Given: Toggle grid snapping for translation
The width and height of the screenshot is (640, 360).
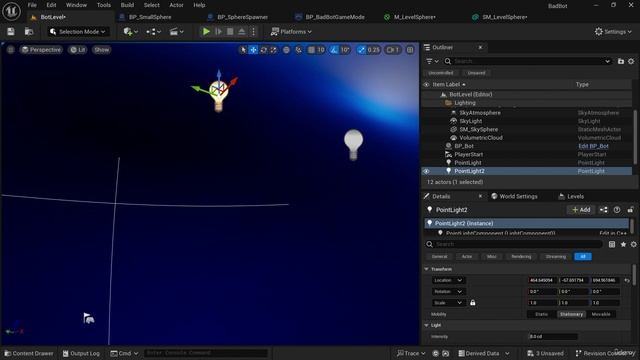Looking at the screenshot, I should tap(311, 50).
